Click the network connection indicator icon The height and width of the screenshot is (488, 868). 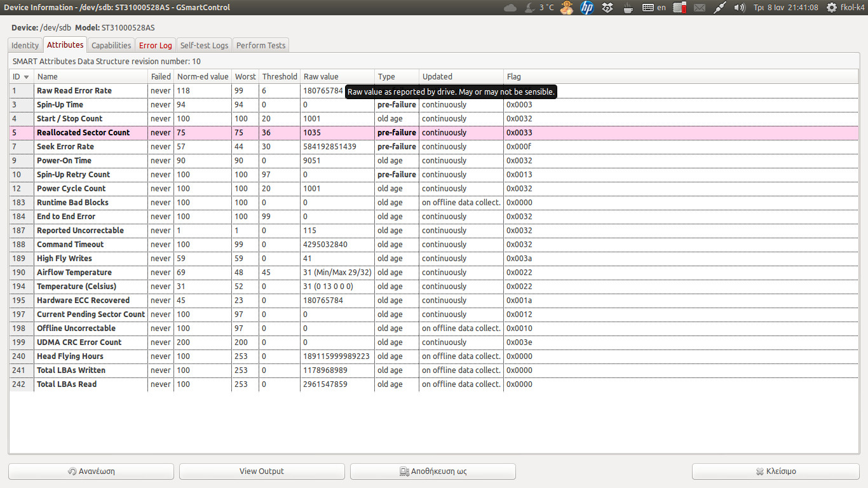[x=719, y=8]
